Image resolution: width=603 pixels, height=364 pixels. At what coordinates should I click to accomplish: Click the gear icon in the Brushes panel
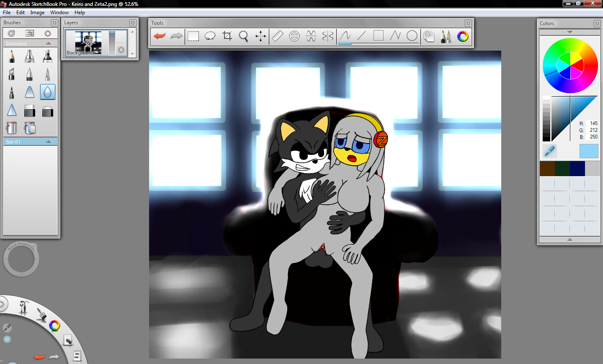point(48,33)
